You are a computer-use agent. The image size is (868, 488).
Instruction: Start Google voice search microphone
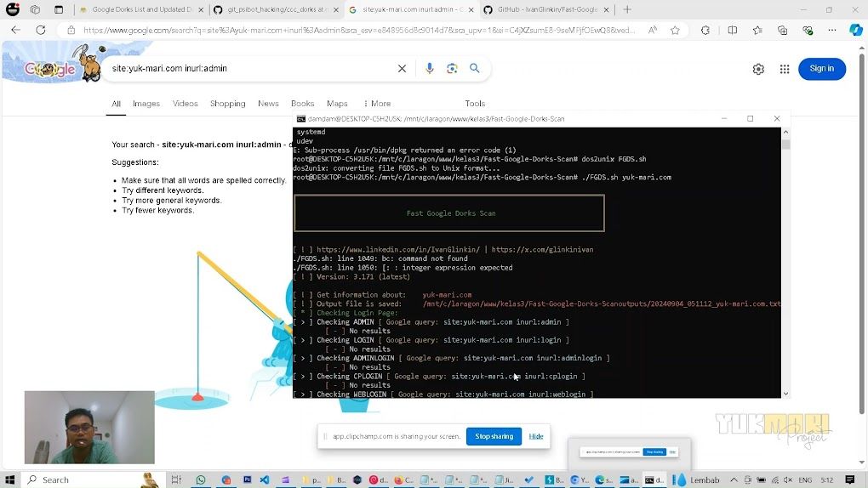(x=430, y=69)
